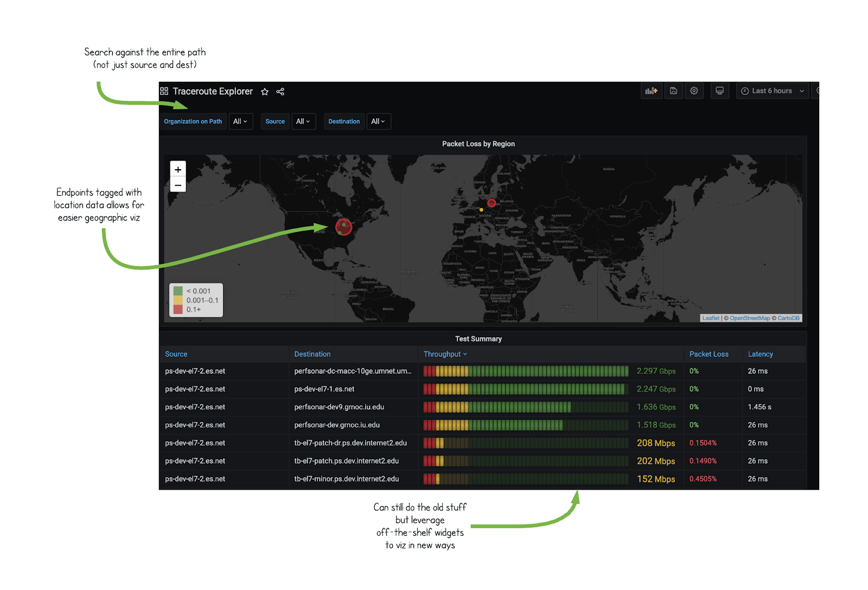Open the dashboards grid icon beside Traceroute Explorer
This screenshot has height=590, width=868.
164,91
